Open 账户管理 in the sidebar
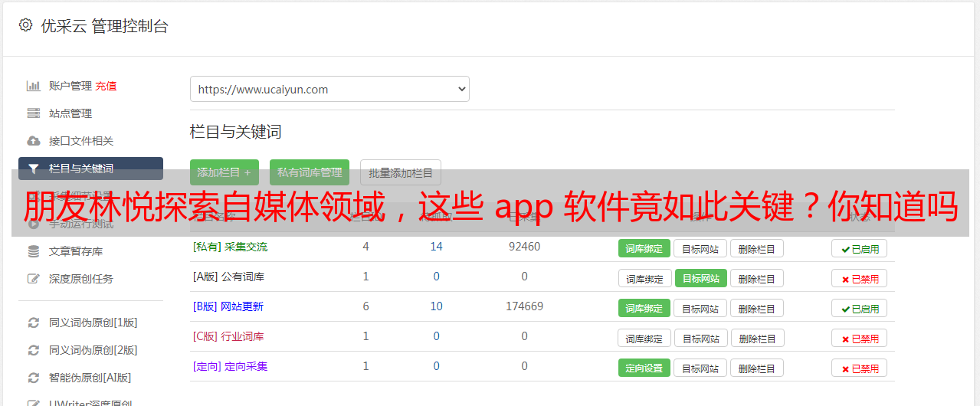Image resolution: width=980 pixels, height=406 pixels. (x=70, y=86)
